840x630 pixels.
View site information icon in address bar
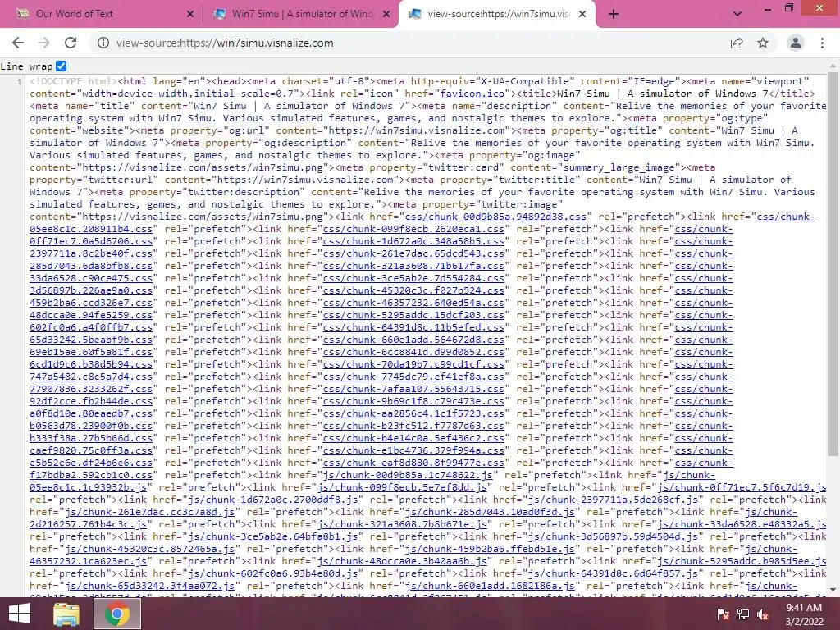(103, 43)
